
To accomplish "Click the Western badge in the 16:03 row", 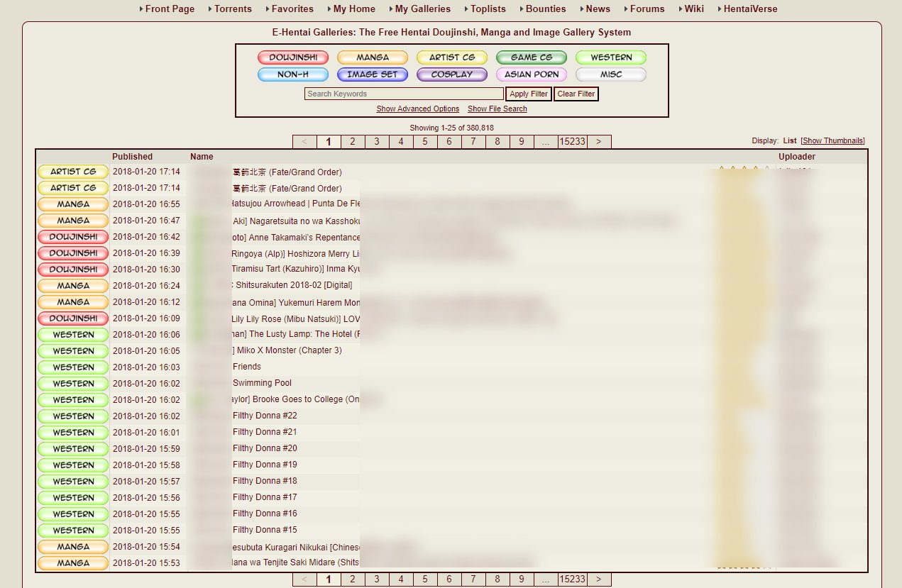I will click(73, 367).
